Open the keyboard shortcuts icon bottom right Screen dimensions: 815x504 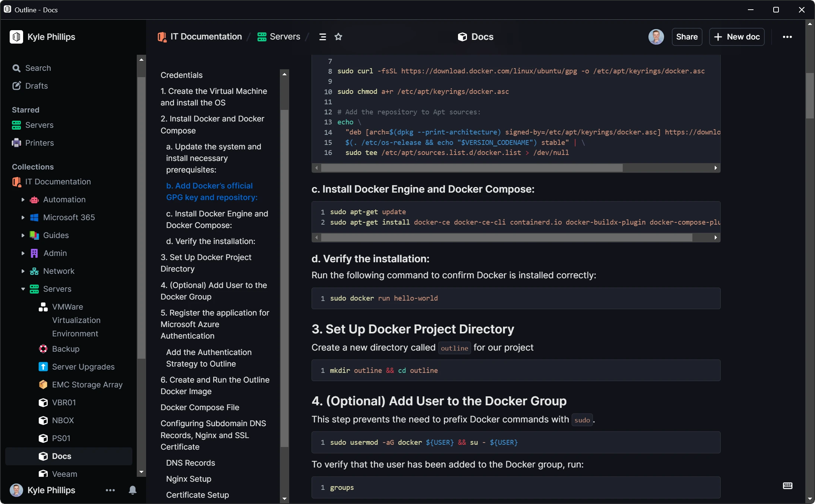point(787,485)
